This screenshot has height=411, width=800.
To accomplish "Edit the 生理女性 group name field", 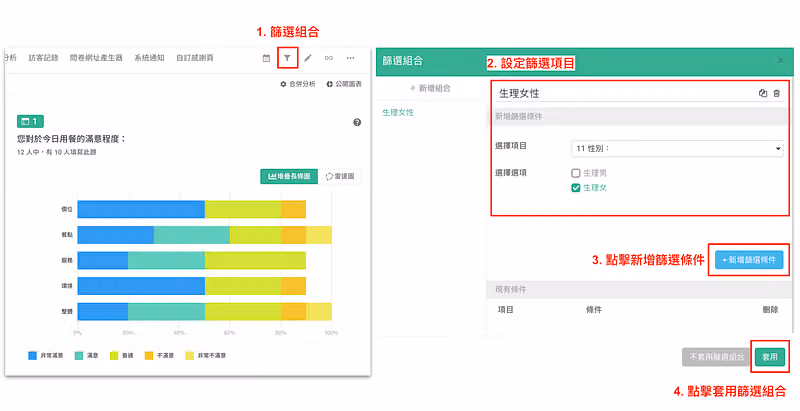I will (x=627, y=93).
